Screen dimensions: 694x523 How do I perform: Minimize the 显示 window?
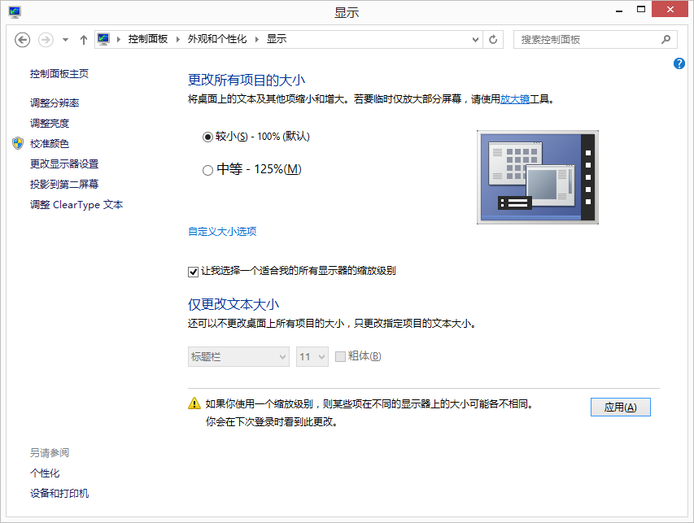[x=619, y=10]
